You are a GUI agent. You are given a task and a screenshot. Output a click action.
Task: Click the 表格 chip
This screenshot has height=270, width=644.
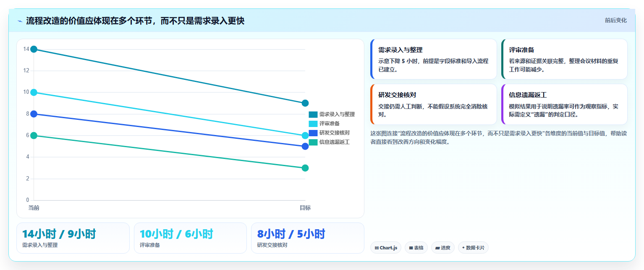point(416,248)
